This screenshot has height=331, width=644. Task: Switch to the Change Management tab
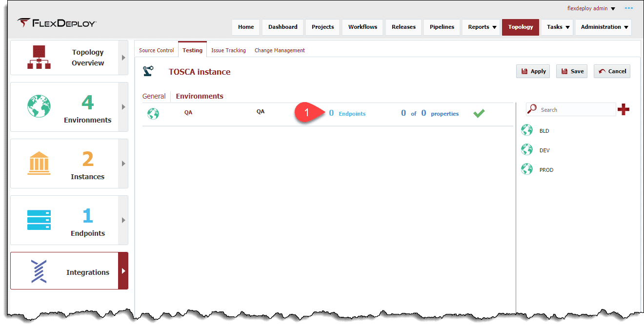point(280,50)
